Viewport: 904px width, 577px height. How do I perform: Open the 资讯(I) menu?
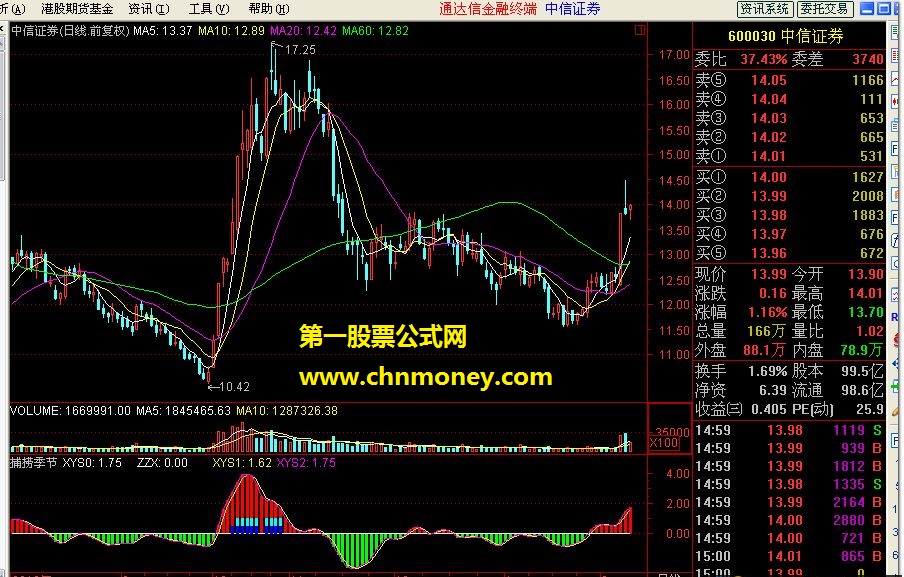point(149,9)
